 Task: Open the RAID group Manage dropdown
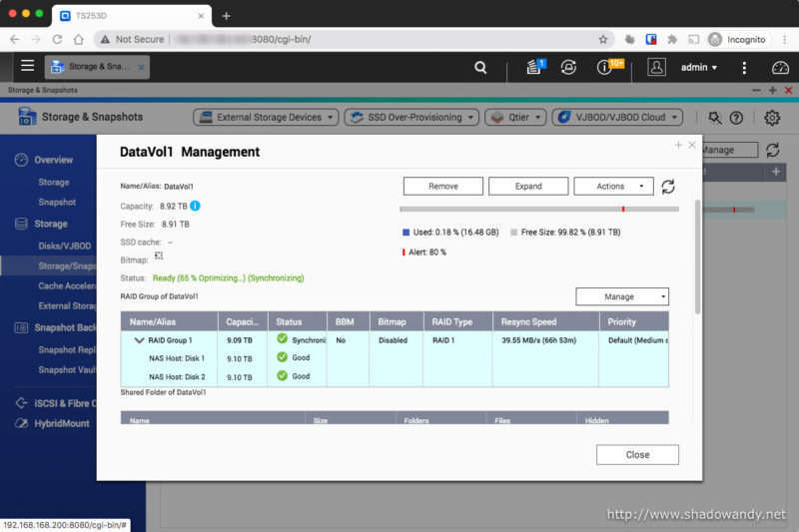coord(621,296)
